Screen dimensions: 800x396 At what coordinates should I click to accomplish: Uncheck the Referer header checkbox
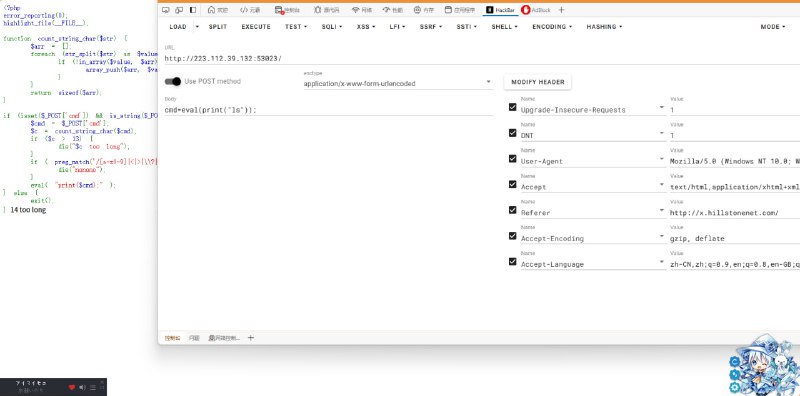(512, 210)
